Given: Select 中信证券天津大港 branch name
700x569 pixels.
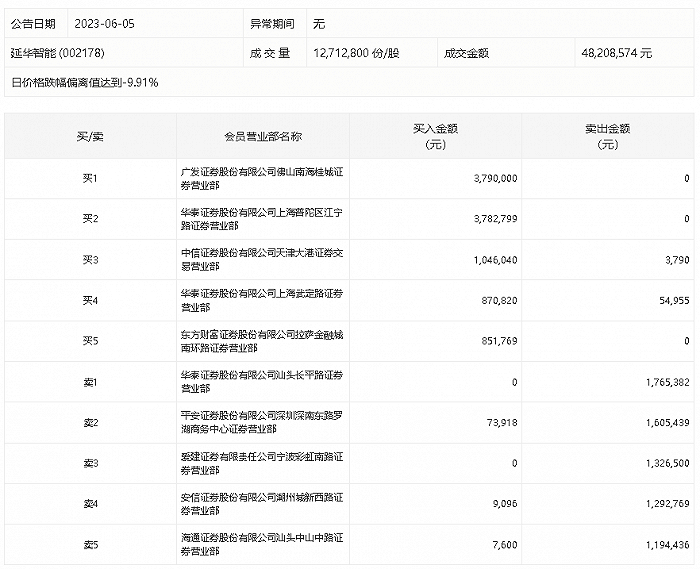Looking at the screenshot, I should point(262,260).
